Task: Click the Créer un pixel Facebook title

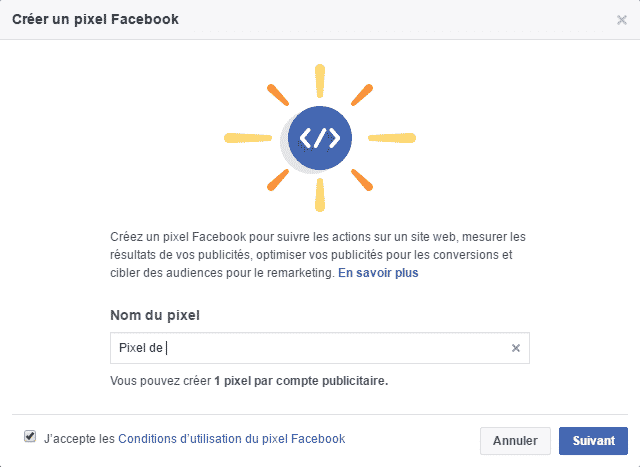Action: (x=95, y=19)
